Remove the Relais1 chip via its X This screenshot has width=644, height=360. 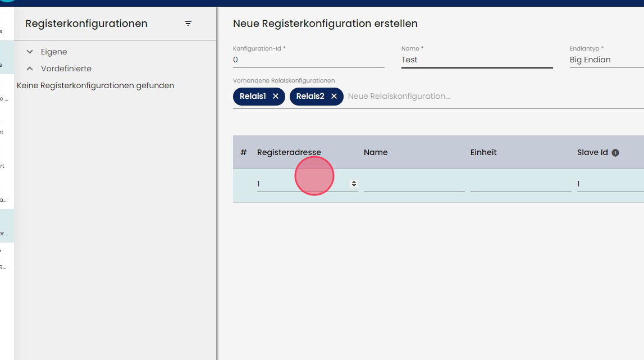point(276,96)
